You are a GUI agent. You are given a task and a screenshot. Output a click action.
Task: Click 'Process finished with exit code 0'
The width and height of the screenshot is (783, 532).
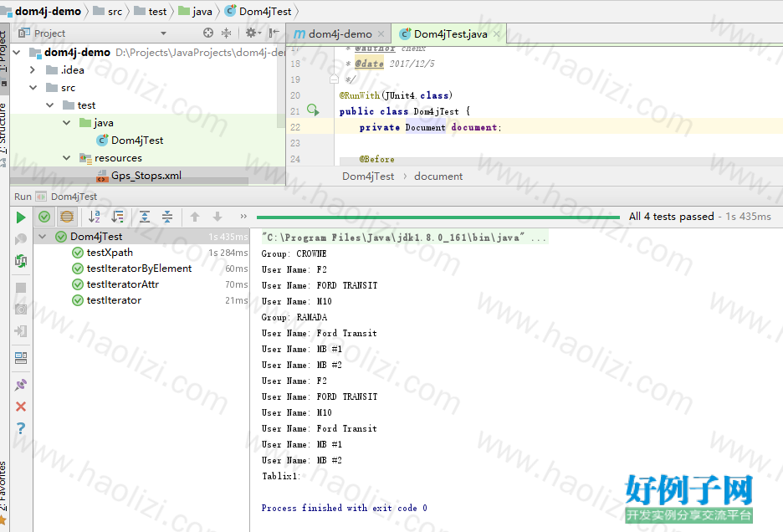(344, 508)
